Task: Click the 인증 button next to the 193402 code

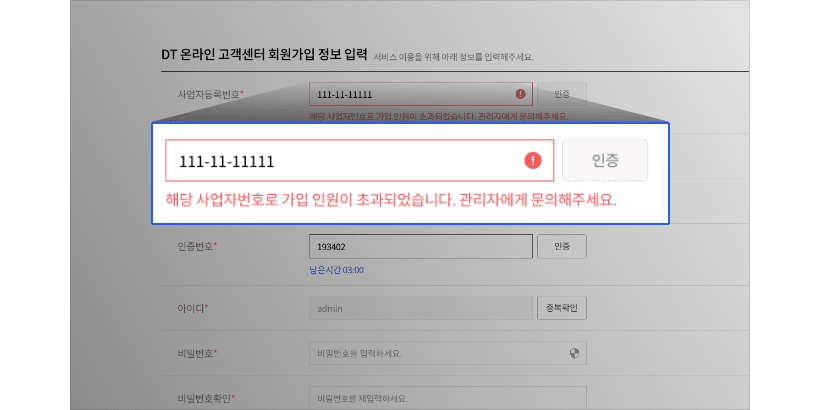Action: (x=562, y=246)
